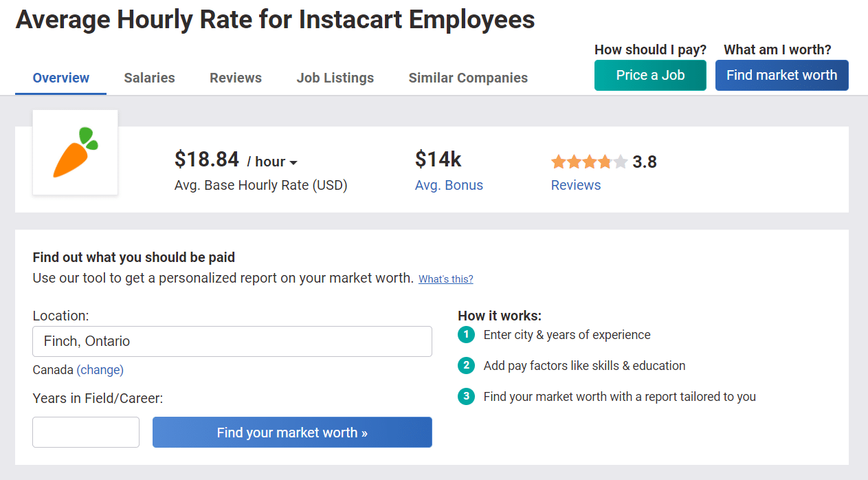The image size is (868, 480).
Task: Click the top Find market worth button
Action: (781, 76)
